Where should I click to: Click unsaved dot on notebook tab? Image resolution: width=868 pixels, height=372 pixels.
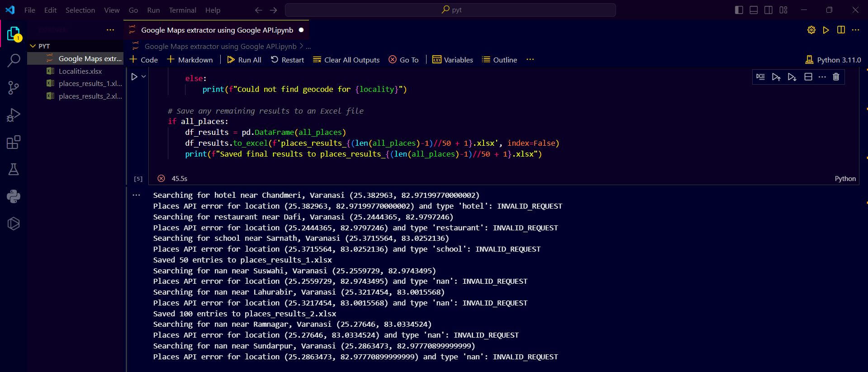tap(301, 30)
